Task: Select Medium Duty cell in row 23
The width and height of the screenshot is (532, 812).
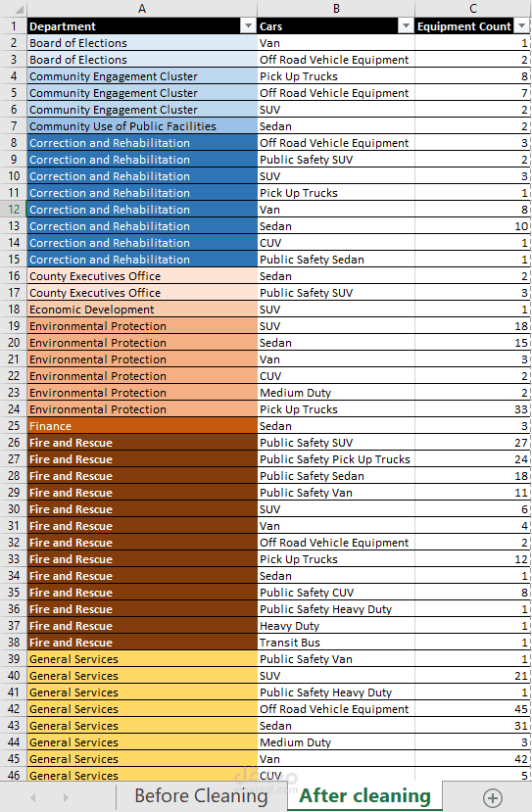Action: click(336, 393)
